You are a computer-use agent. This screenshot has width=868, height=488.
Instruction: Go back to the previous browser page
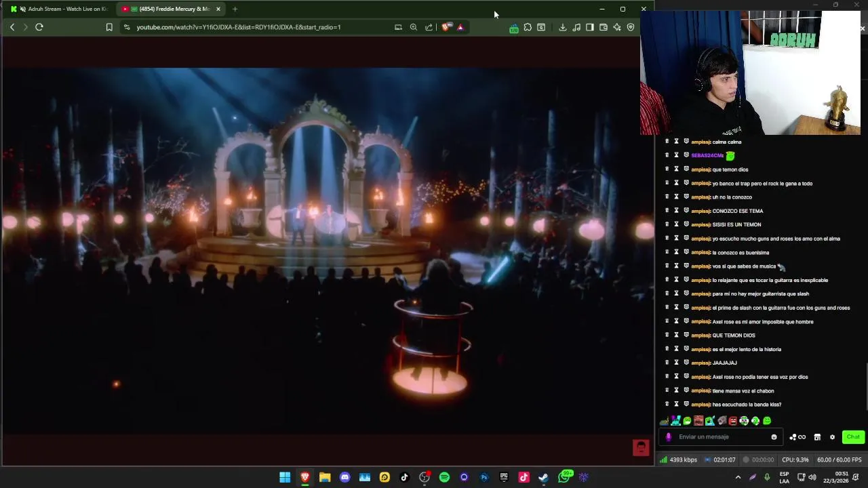click(x=12, y=27)
